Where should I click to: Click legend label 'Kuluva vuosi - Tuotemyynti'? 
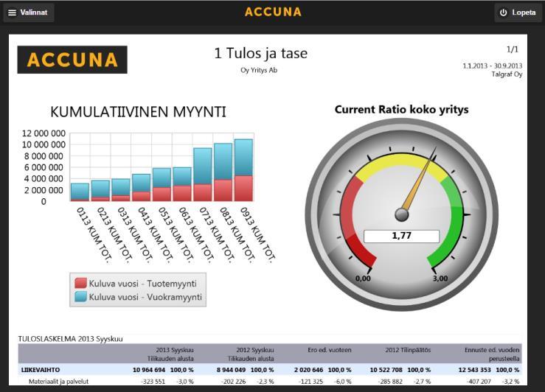(142, 284)
